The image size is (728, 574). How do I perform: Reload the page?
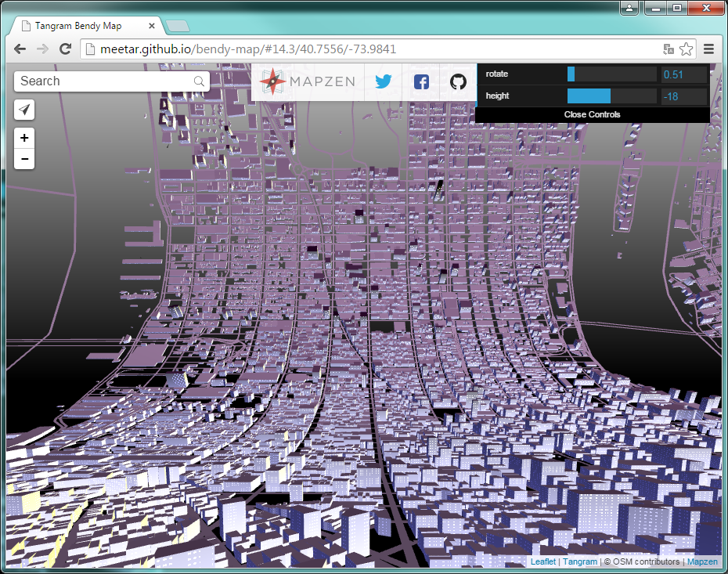click(x=66, y=49)
